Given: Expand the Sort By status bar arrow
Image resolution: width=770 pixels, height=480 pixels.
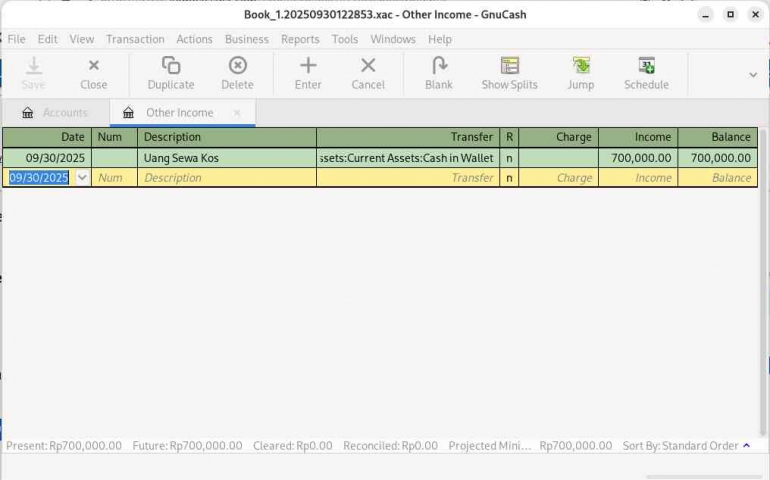Looking at the screenshot, I should (x=746, y=446).
